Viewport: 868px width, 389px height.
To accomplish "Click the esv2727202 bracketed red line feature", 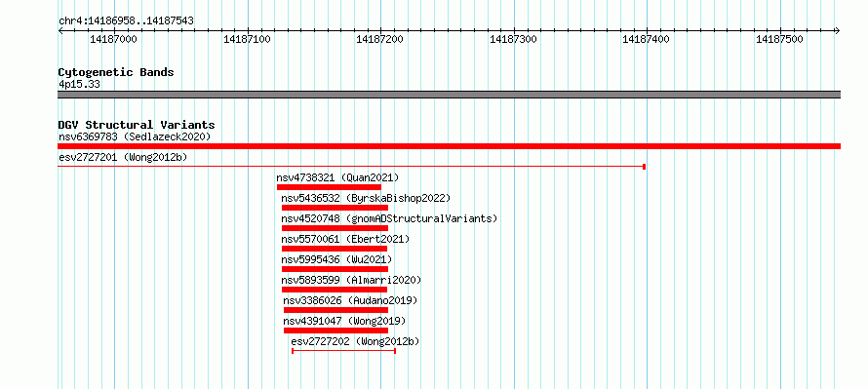I will [x=343, y=351].
